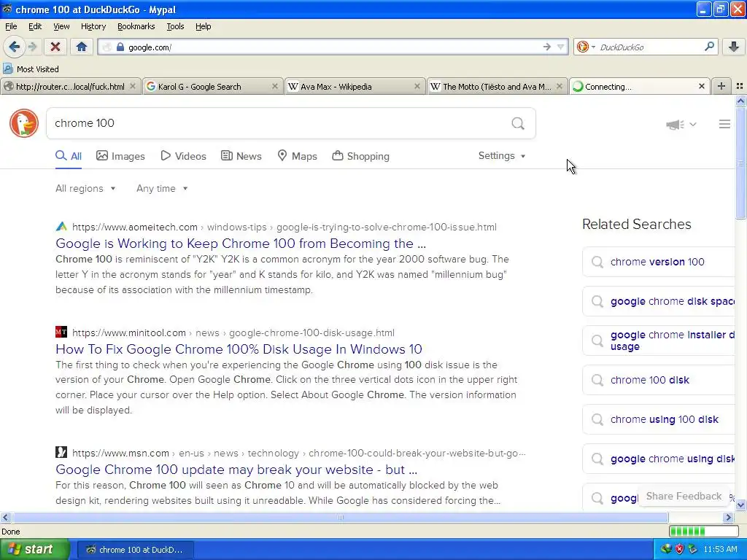Switch to The Motto Wikipedia tab
The image size is (747, 560).
497,87
